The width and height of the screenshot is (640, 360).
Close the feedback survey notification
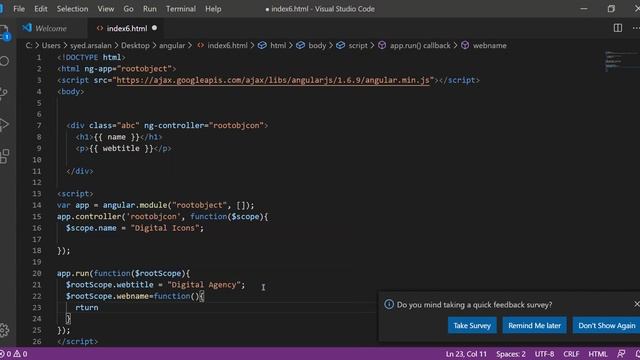pos(636,304)
